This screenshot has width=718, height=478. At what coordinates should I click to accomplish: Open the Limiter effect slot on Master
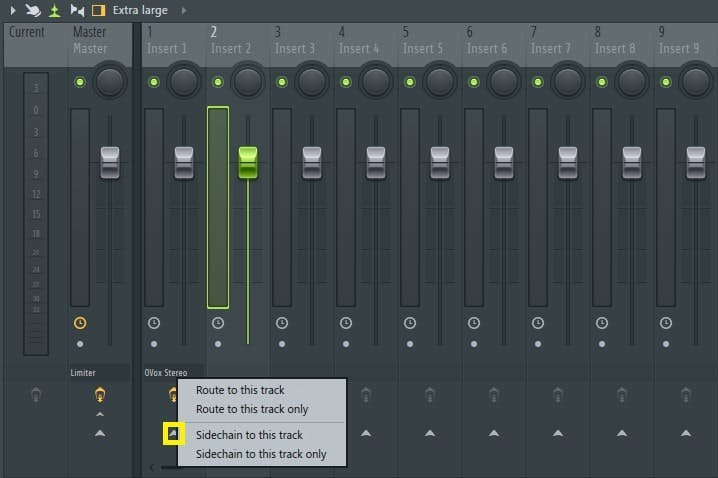click(100, 373)
